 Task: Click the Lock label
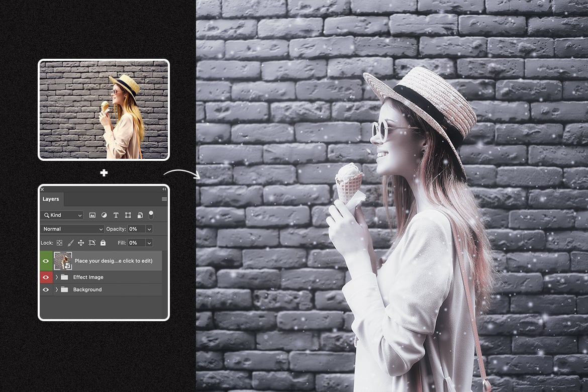point(47,243)
